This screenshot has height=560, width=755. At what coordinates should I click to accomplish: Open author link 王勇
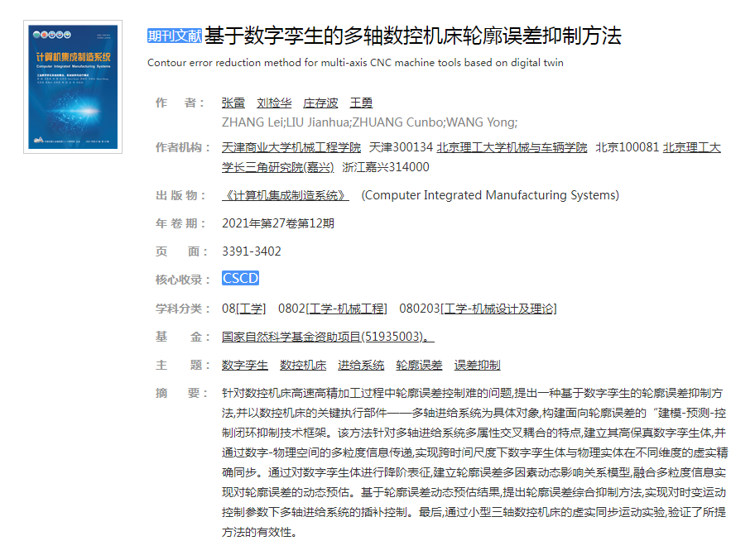[361, 103]
